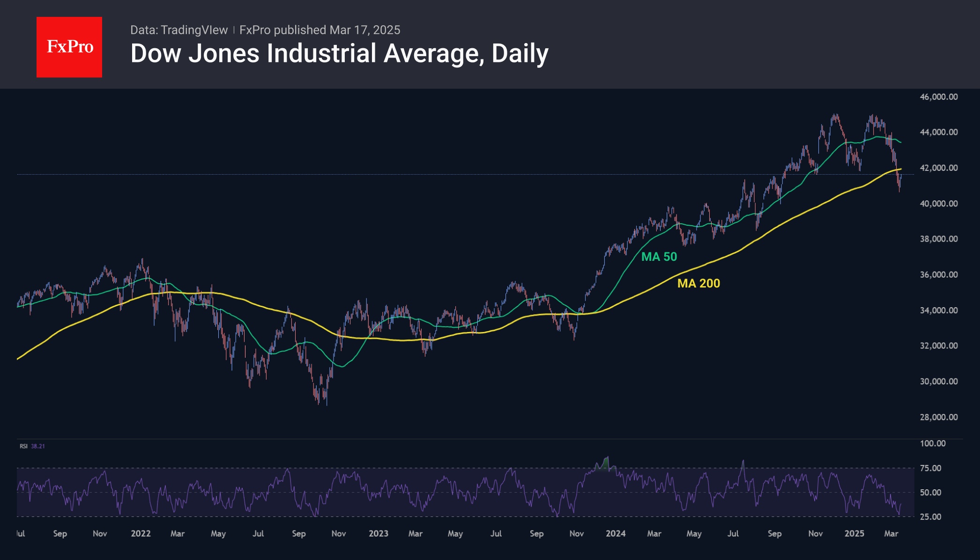
Task: Click the green MA 50 label
Action: click(x=659, y=257)
